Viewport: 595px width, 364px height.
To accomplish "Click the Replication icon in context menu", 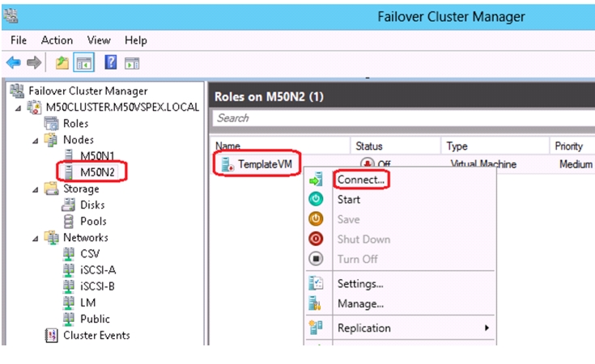I will [316, 328].
